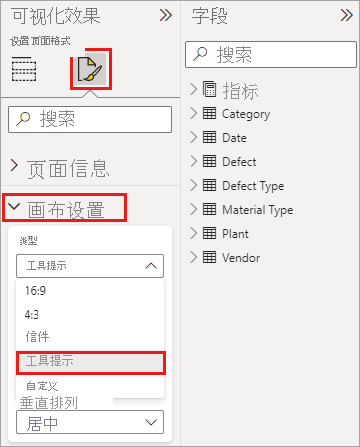This screenshot has width=360, height=447.
Task: Collapse the 字段 pane with double chevron
Action: click(x=346, y=15)
